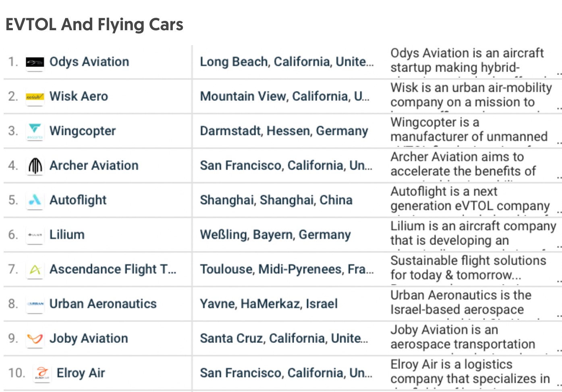Open the Odys Aviation company link
Viewport: 562px width, 392px height.
pos(89,62)
